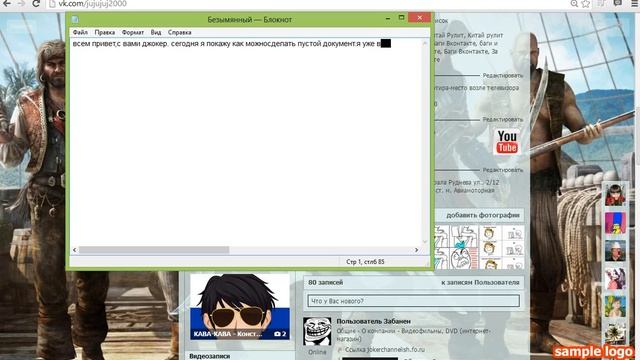Screen dimensions: 640x360
Task: Place cursor in the Notepad text line
Action: tap(227, 44)
